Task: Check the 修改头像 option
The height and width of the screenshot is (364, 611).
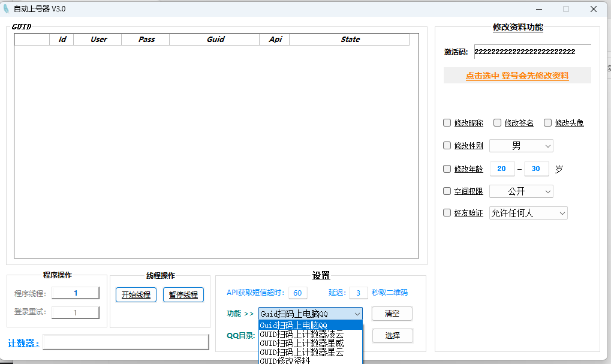Action: point(547,123)
